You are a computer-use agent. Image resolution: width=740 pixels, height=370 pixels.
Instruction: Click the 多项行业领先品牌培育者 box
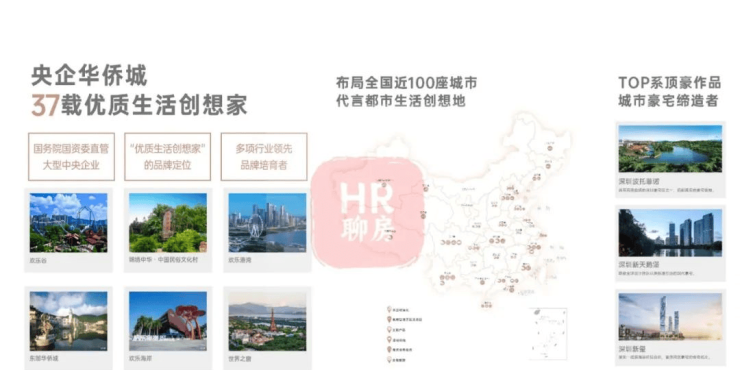coord(264,157)
